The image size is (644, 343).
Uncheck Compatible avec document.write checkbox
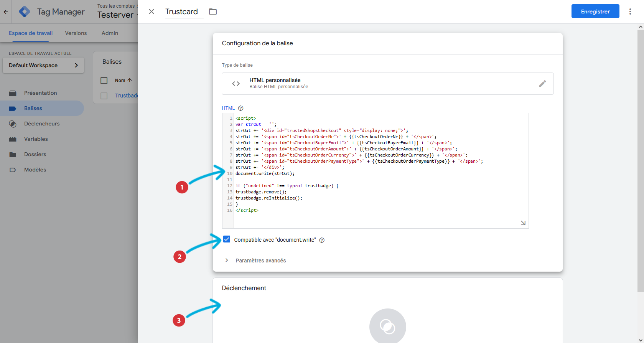click(227, 239)
